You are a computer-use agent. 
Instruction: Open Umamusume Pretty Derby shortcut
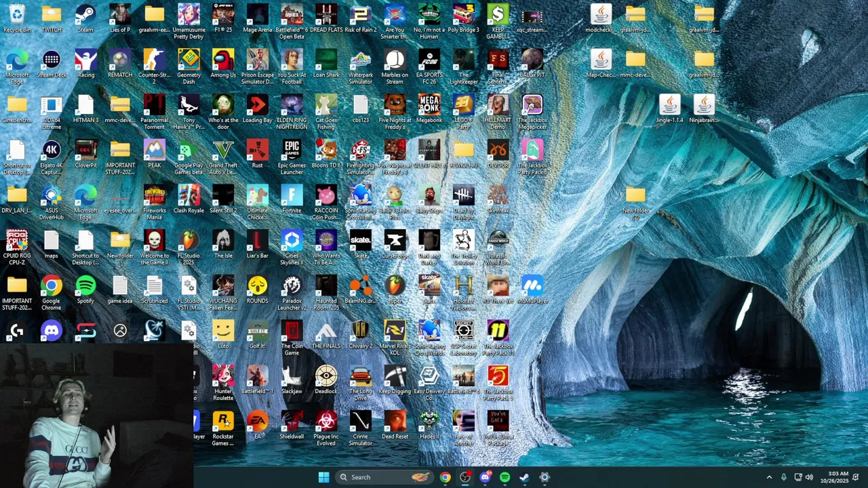coord(189,22)
